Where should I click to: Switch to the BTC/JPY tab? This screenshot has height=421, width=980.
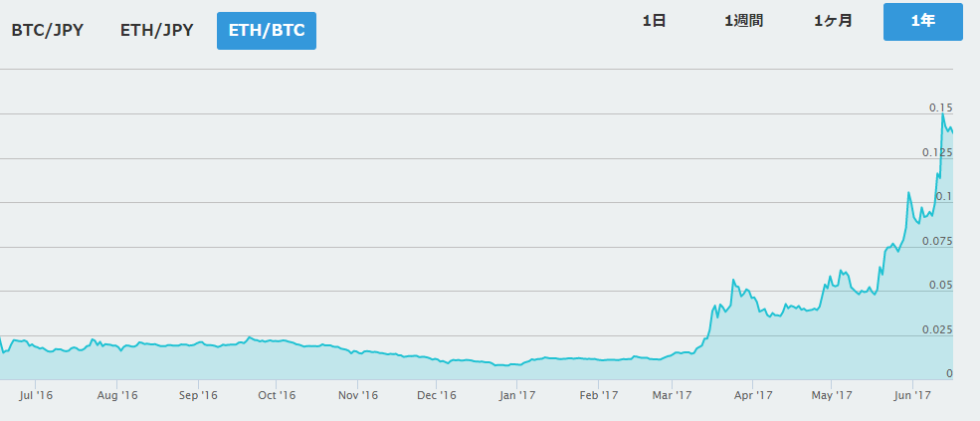(47, 30)
